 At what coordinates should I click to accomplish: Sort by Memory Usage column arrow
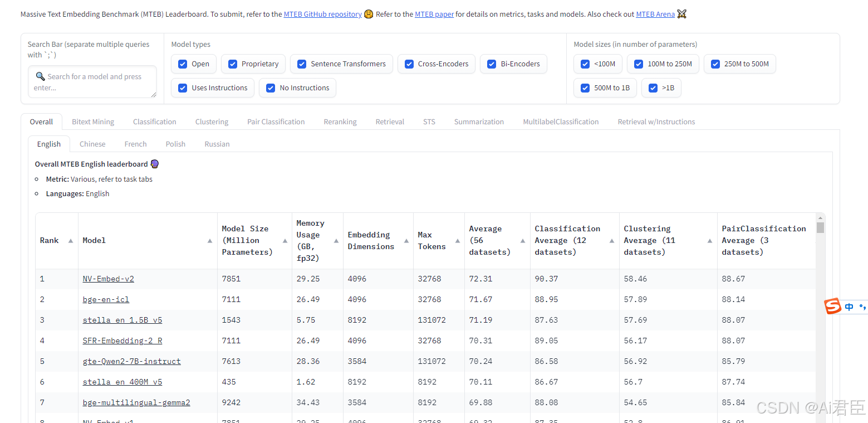pos(336,241)
